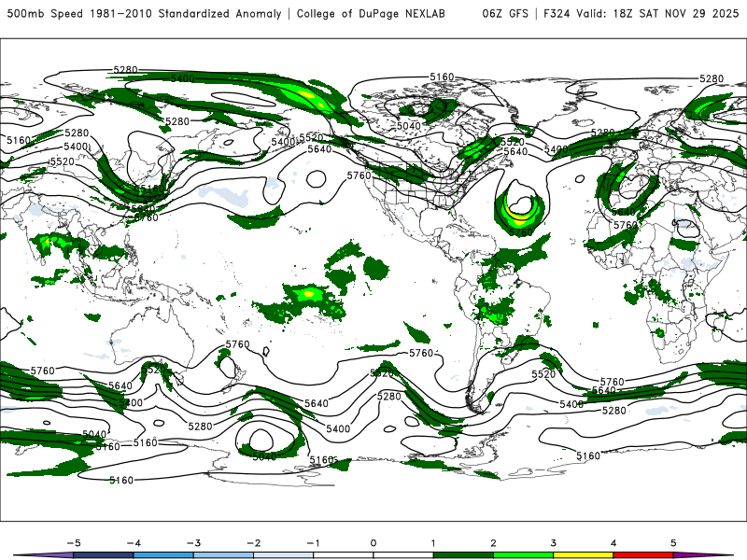Viewport: 747px width, 560px height.
Task: Click the '-2' colorbar tick label
Action: 253,543
